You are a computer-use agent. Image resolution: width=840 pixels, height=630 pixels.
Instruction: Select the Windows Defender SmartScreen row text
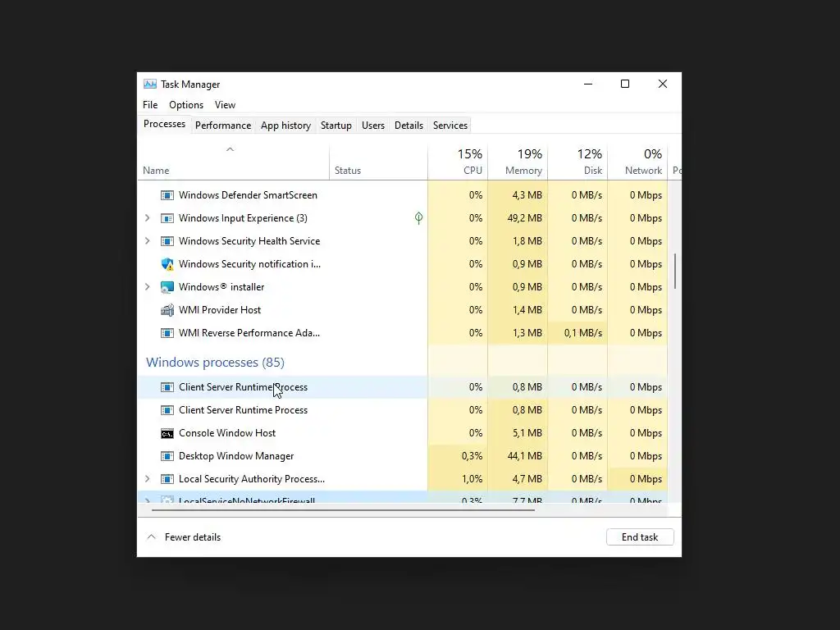[248, 195]
